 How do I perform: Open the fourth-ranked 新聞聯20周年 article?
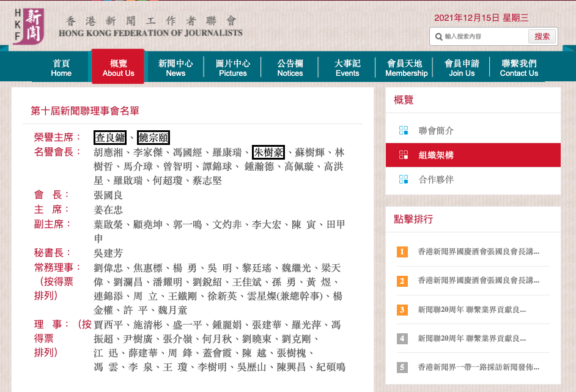(x=471, y=338)
